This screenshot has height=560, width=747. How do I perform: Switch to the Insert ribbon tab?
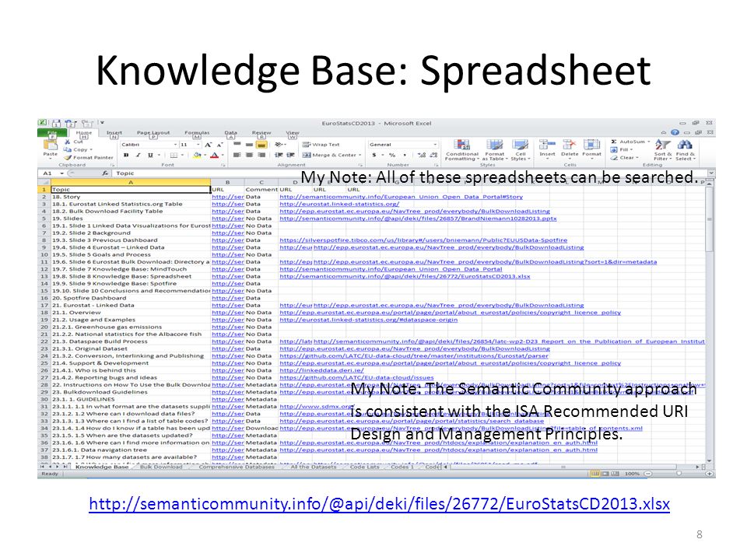click(x=114, y=133)
